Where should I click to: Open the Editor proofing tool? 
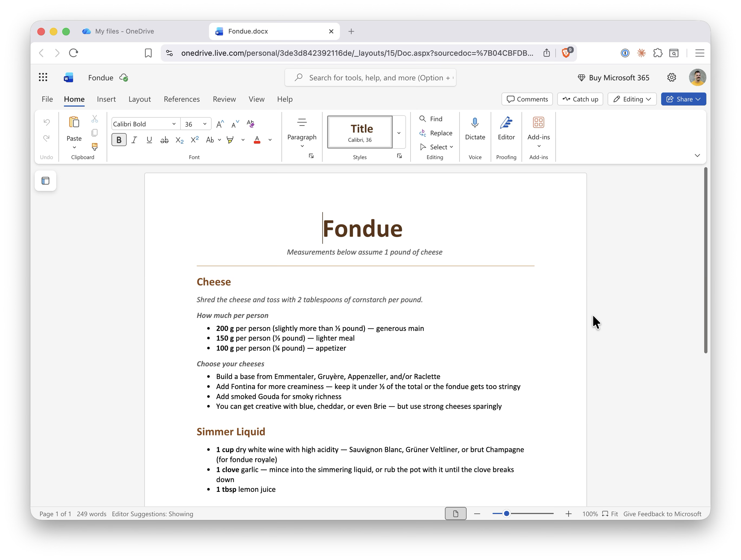point(506,123)
